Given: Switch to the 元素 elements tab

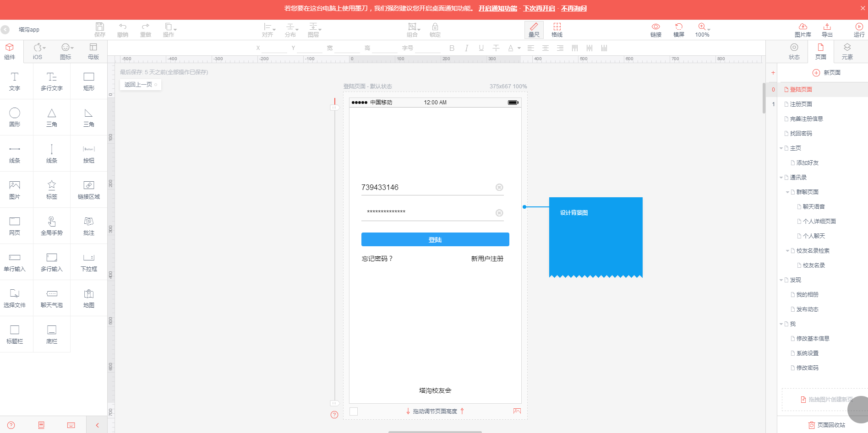Looking at the screenshot, I should [x=847, y=51].
